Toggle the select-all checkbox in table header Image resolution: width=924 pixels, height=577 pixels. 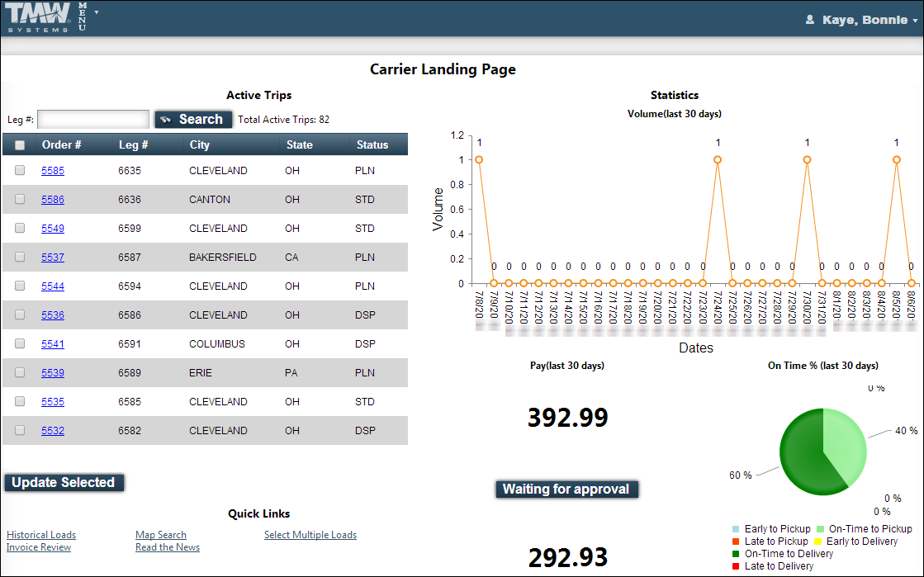coord(20,145)
